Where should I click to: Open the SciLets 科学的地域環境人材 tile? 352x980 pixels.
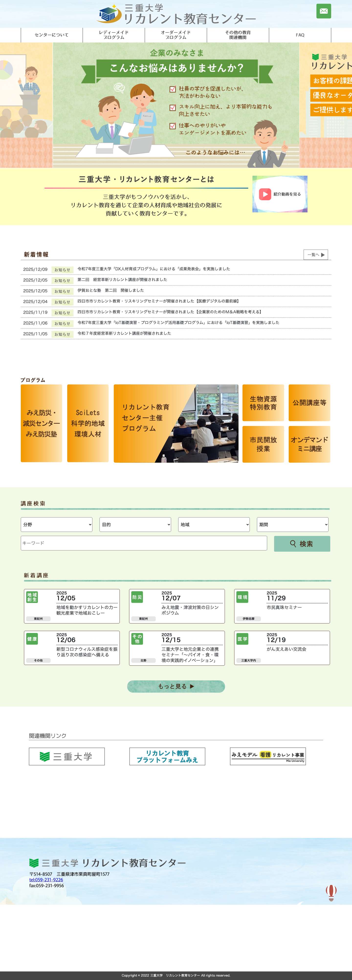coord(88,423)
